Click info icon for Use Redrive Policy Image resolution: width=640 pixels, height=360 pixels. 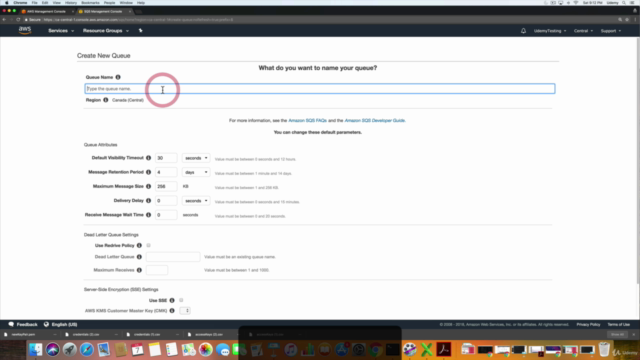tap(139, 246)
